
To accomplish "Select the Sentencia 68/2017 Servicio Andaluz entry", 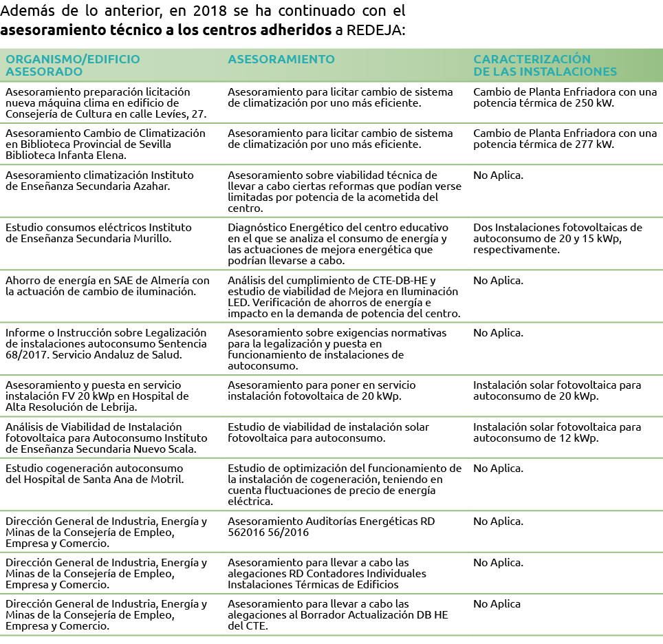I will pyautogui.click(x=105, y=343).
